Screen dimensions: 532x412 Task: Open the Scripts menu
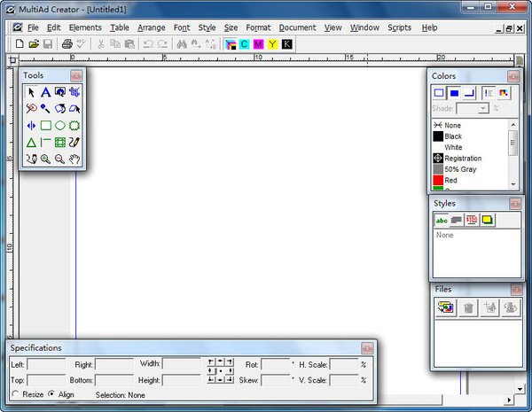pyautogui.click(x=399, y=27)
